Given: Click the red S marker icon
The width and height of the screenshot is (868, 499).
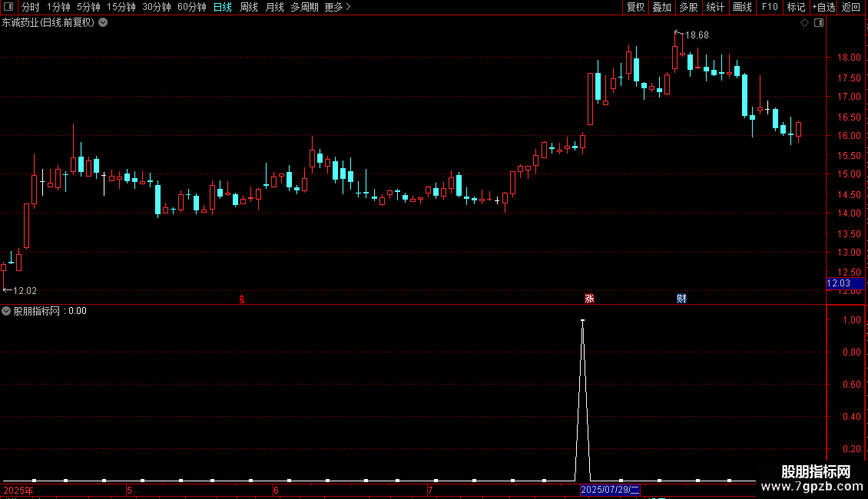Looking at the screenshot, I should pyautogui.click(x=242, y=299).
